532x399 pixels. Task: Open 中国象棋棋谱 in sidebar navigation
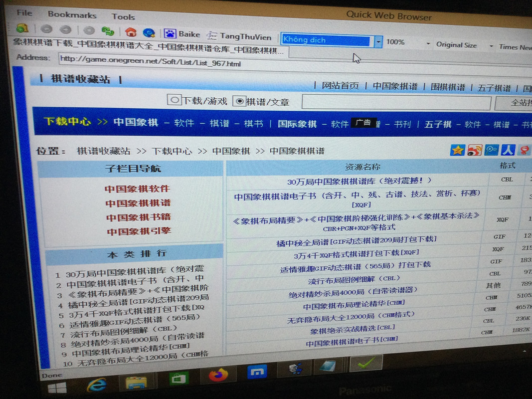click(x=138, y=203)
